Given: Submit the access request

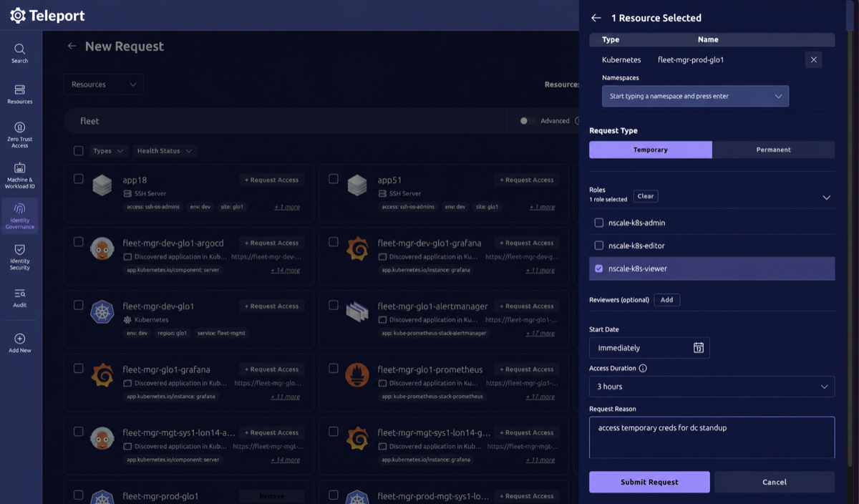Looking at the screenshot, I should click(x=649, y=482).
